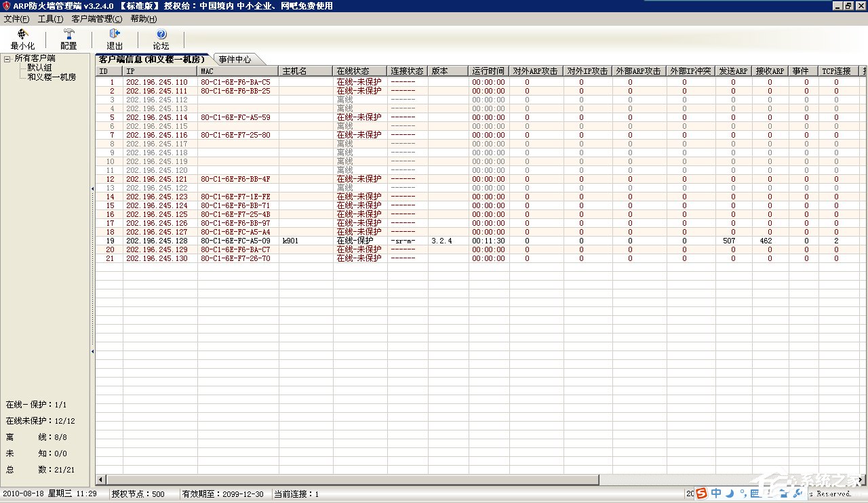
Task: Select the 默认组 group in tree
Action: 39,68
